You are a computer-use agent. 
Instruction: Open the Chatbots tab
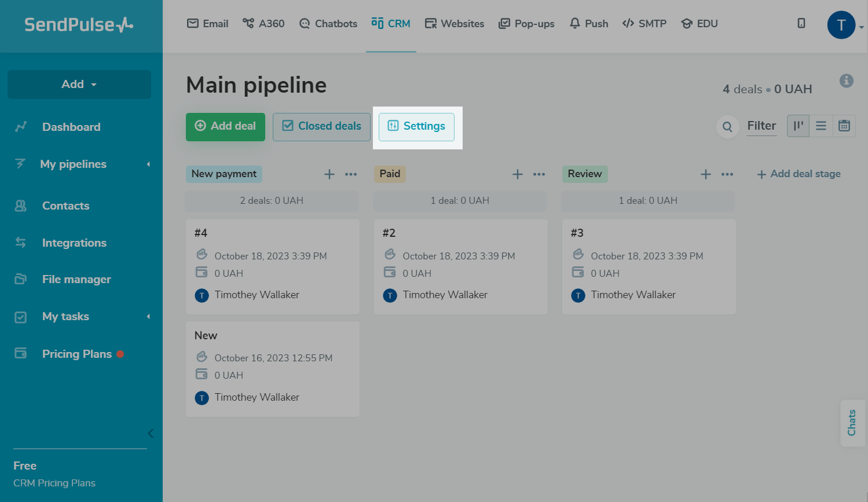coord(328,24)
